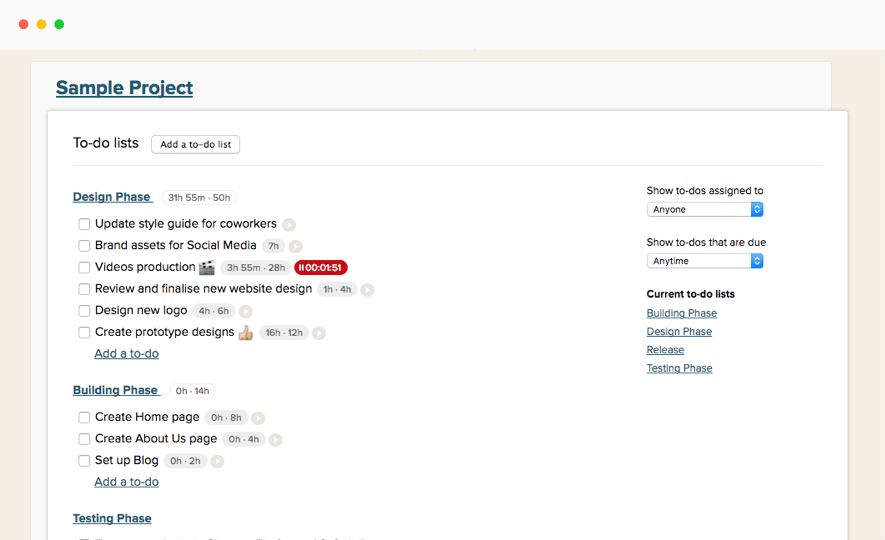Click the thumbs up emoji next to Create prototype designs
Screen dimensions: 885x540
coord(246,332)
